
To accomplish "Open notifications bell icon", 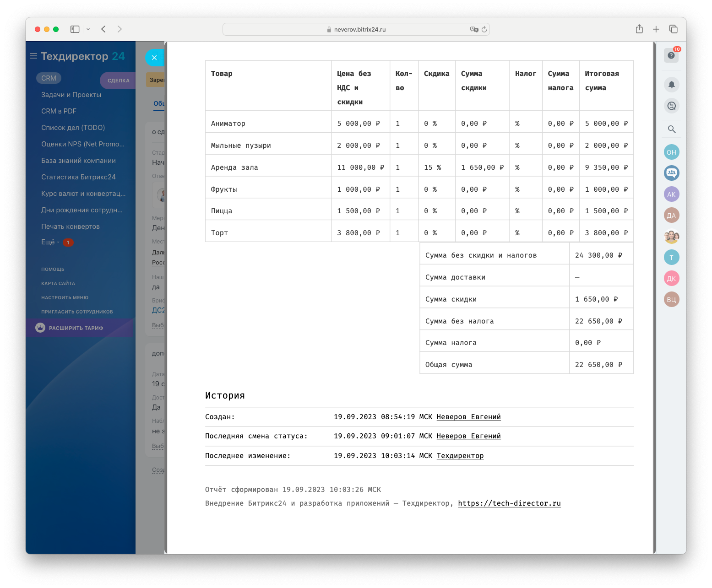I will [x=671, y=85].
